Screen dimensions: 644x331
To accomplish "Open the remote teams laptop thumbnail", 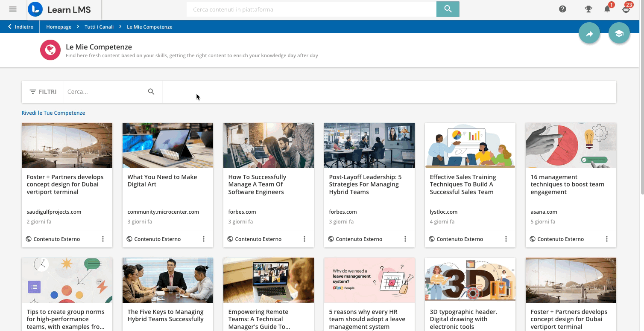I will click(x=269, y=280).
